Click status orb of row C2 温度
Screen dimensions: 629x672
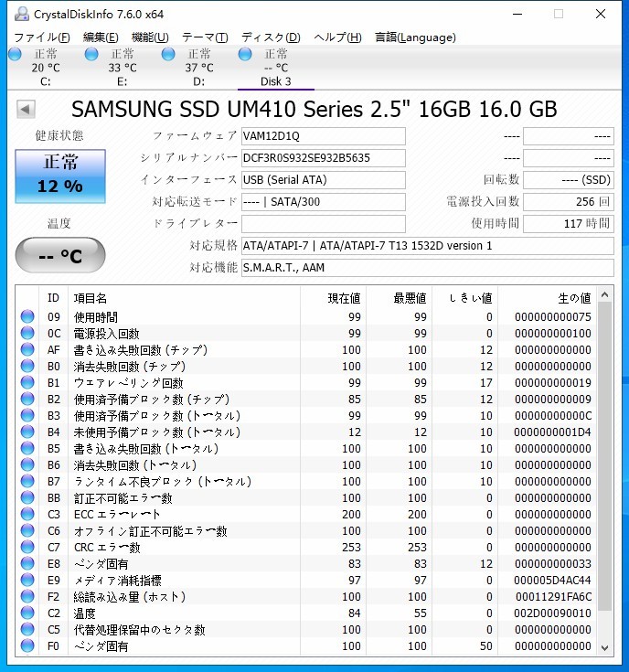point(27,613)
